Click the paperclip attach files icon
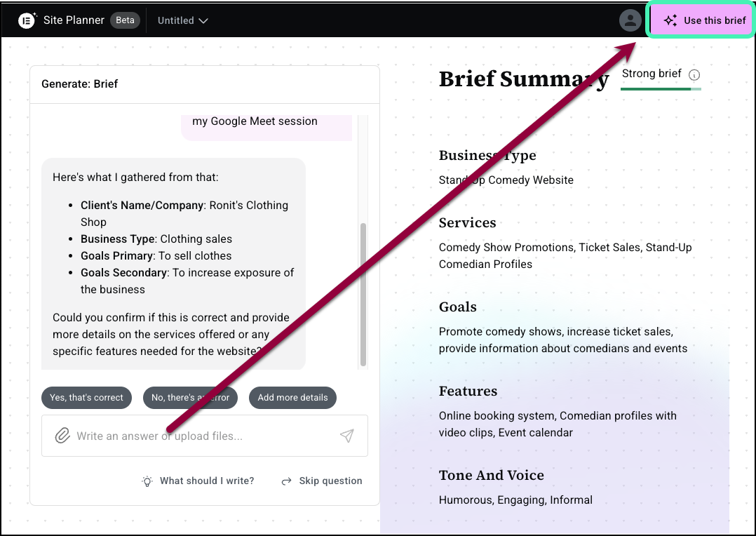Screen dimensions: 756x536 [x=62, y=436]
